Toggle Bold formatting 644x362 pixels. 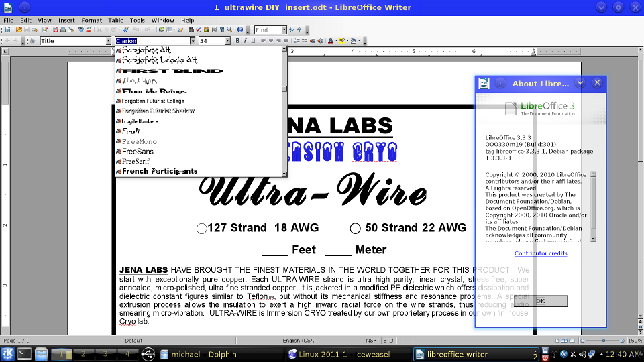(x=237, y=41)
